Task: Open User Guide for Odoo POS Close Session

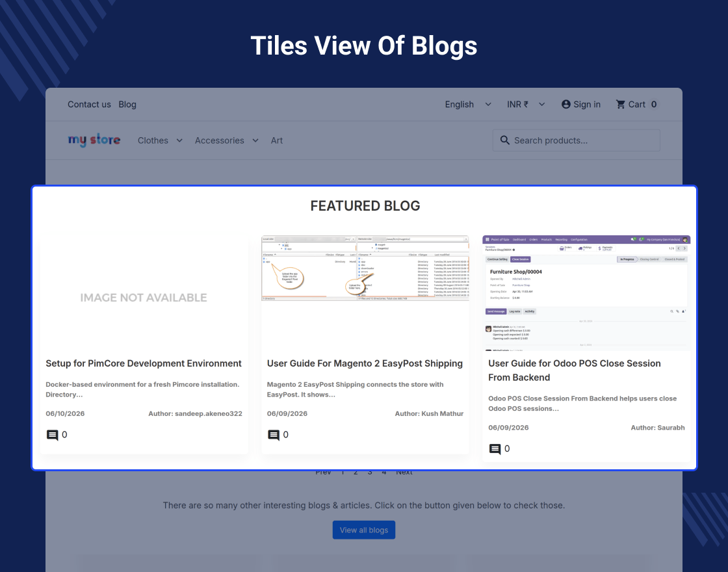Action: [x=575, y=370]
